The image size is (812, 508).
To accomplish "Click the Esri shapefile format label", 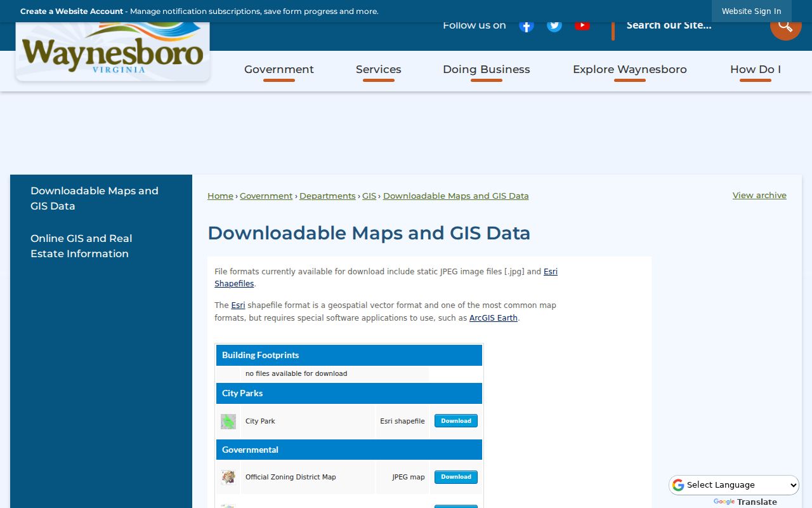I will coord(402,421).
